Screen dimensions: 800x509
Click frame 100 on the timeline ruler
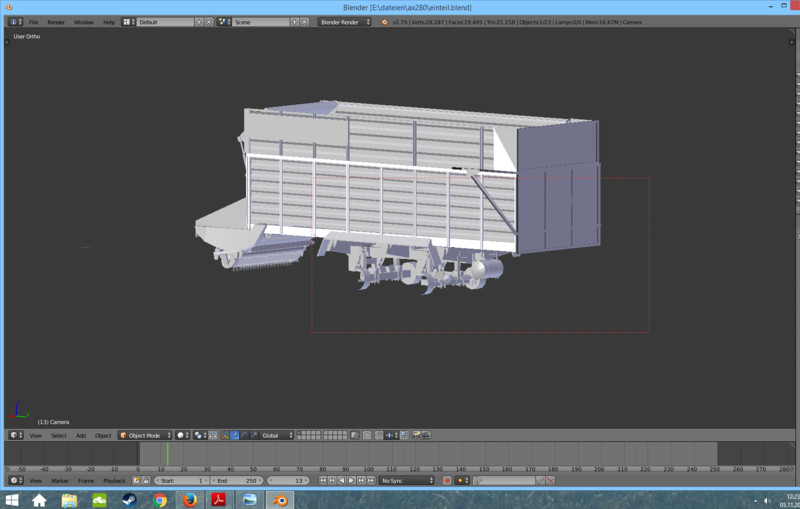click(369, 468)
